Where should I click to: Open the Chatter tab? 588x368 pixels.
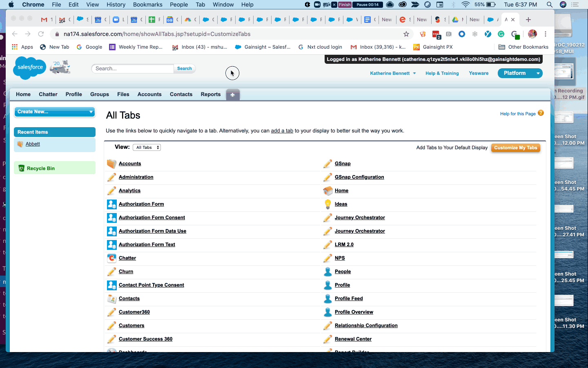(x=48, y=94)
